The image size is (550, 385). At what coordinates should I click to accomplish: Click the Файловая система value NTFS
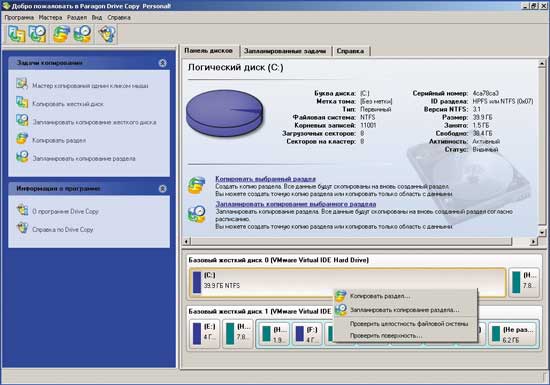point(368,117)
